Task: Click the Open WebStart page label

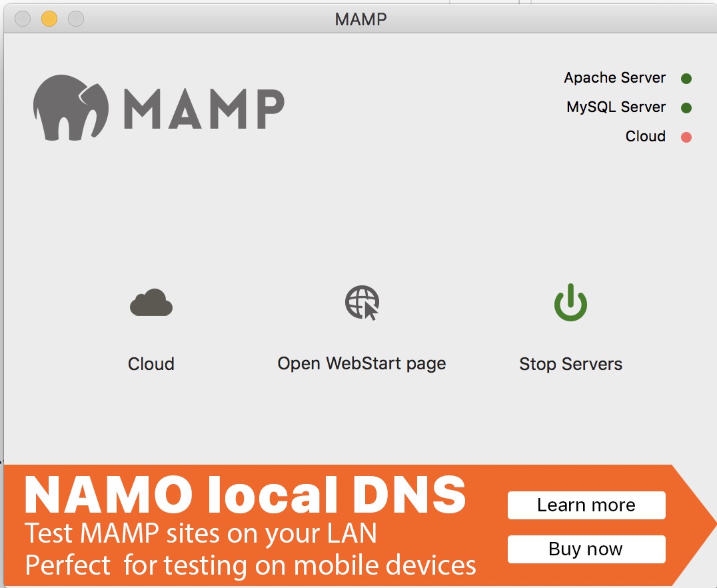Action: 362,364
